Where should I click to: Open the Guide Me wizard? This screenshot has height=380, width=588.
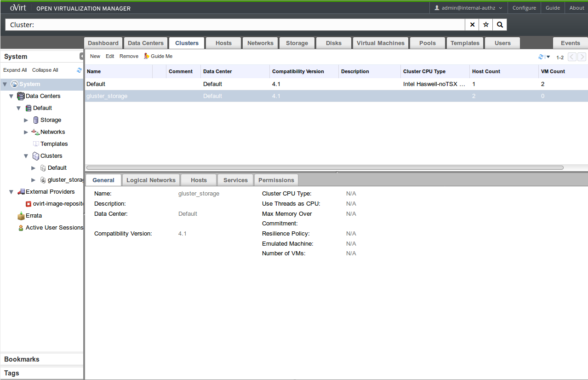pyautogui.click(x=158, y=56)
